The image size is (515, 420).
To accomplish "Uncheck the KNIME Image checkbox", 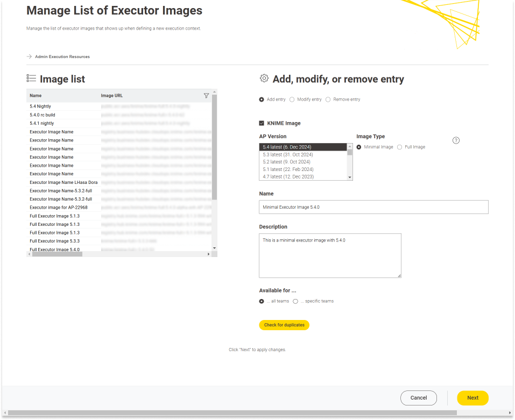I will click(262, 123).
